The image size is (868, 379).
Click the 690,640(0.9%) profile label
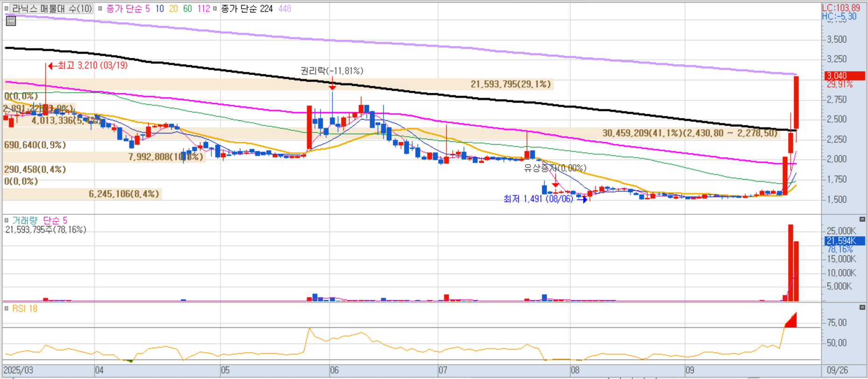(x=35, y=145)
